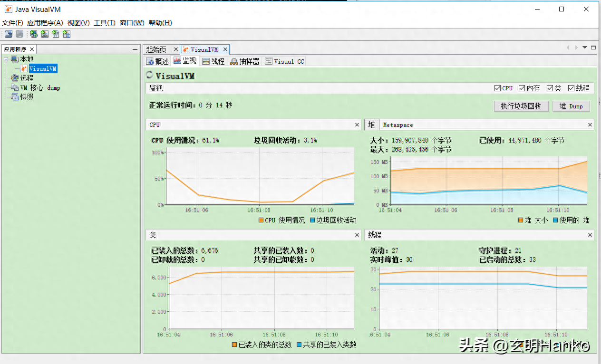
Task: Close the CPU chart panel
Action: coord(357,125)
